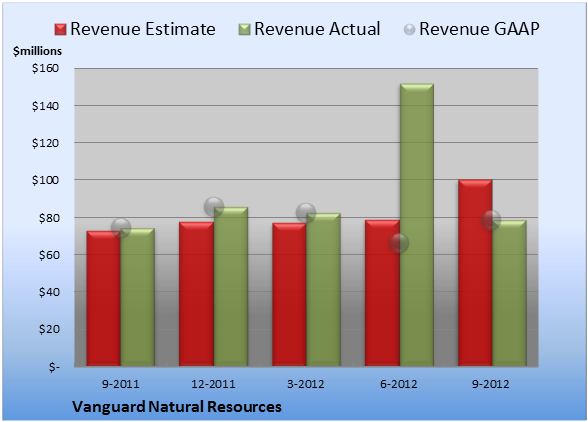Click the '$140' axis value
Viewport: 588px width, 422px height.
(x=45, y=106)
